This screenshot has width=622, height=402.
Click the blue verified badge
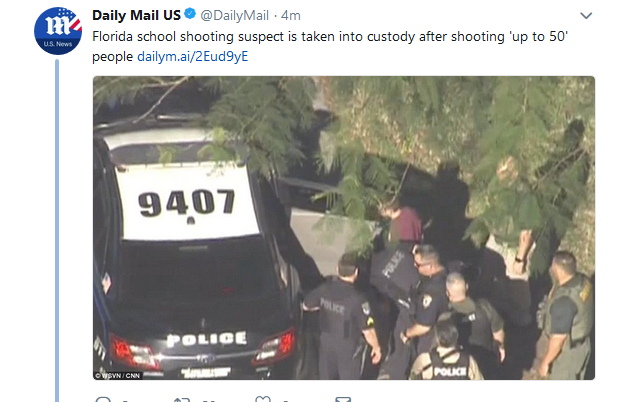pos(190,14)
